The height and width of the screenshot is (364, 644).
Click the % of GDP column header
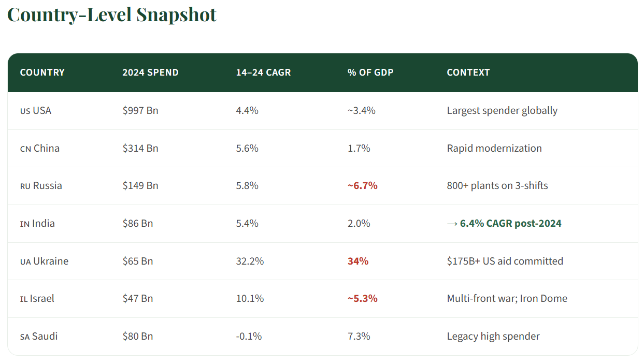coord(370,72)
